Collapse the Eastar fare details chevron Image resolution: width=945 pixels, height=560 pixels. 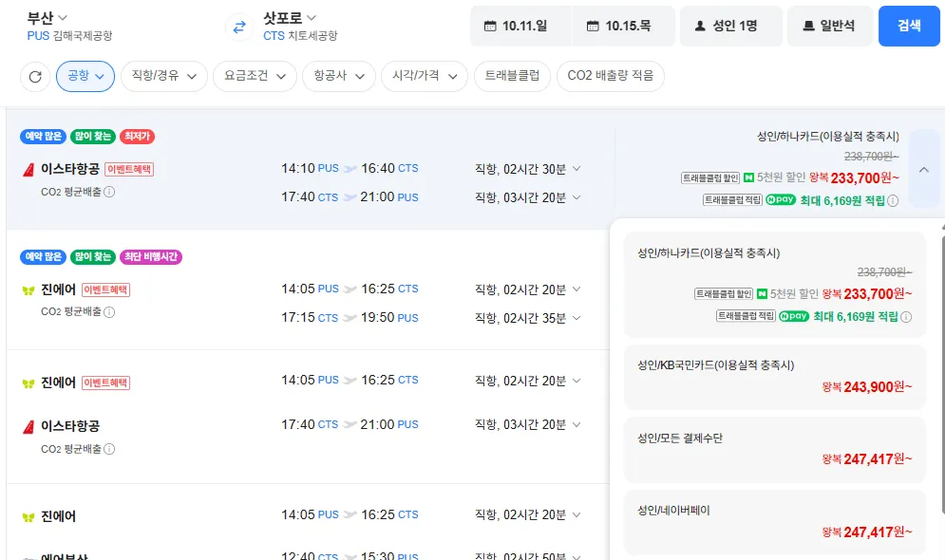click(x=924, y=170)
